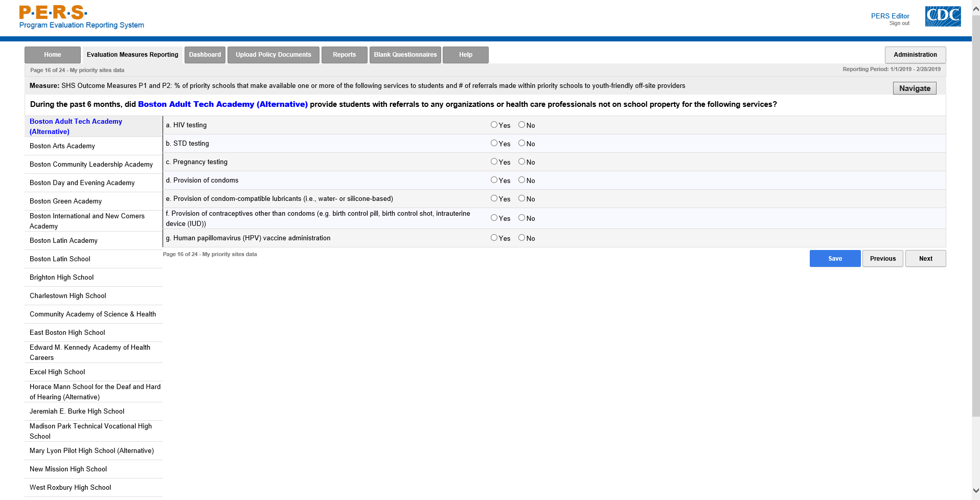Choose Boston Community Leadership Academy
This screenshot has height=500, width=980.
click(x=94, y=165)
